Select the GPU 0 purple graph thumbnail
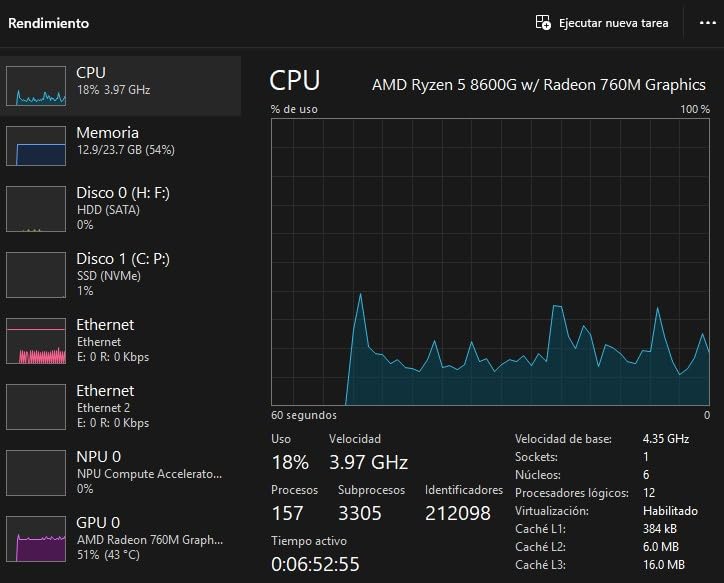Screen dimensions: 724x583 [36, 538]
